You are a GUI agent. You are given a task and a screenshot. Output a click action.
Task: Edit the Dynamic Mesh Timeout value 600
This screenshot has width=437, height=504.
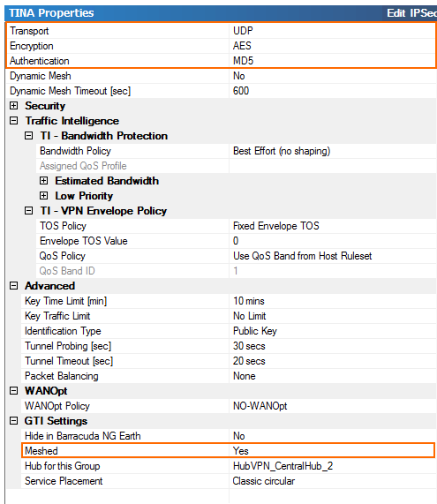click(333, 91)
